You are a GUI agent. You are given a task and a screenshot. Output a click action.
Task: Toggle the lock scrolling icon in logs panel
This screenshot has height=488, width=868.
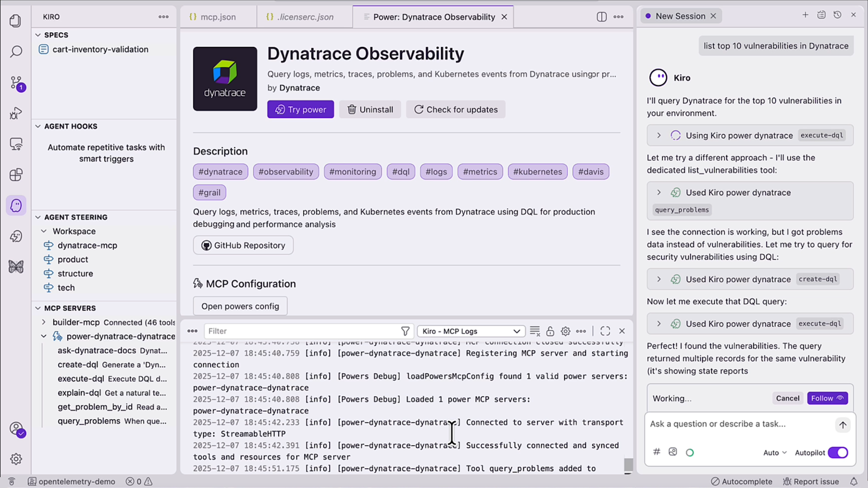(550, 331)
